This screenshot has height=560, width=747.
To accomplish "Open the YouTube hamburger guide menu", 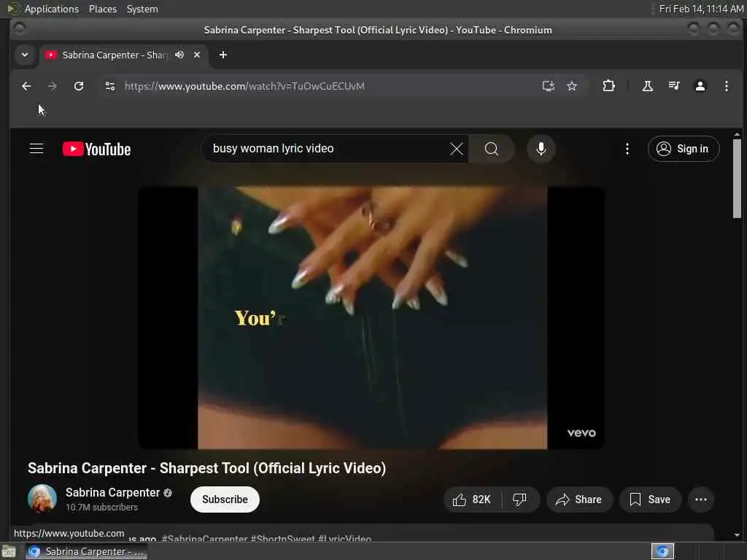I will [36, 149].
